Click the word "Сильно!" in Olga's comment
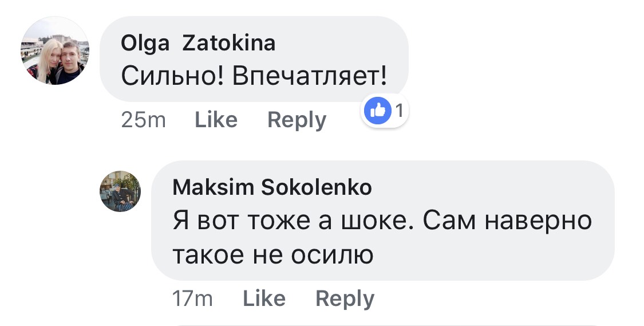Image resolution: width=644 pixels, height=326 pixels. [172, 76]
